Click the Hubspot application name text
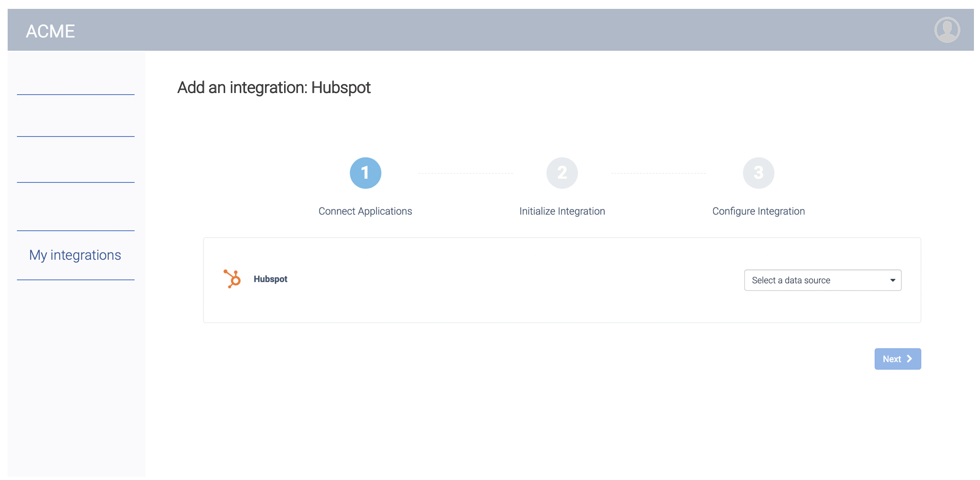Image resolution: width=980 pixels, height=480 pixels. click(270, 279)
